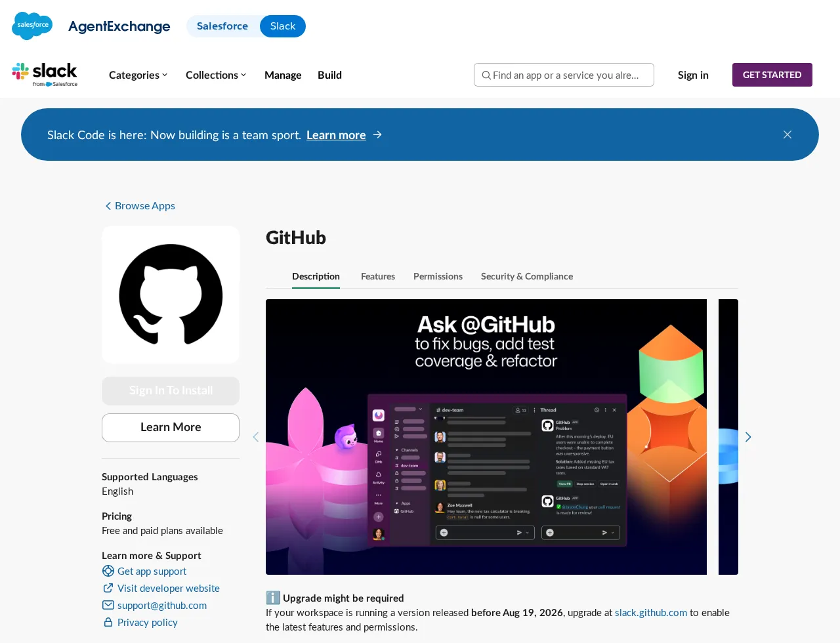Screen dimensions: 840x643
Task: Open Visit developer website link
Action: pyautogui.click(x=169, y=588)
